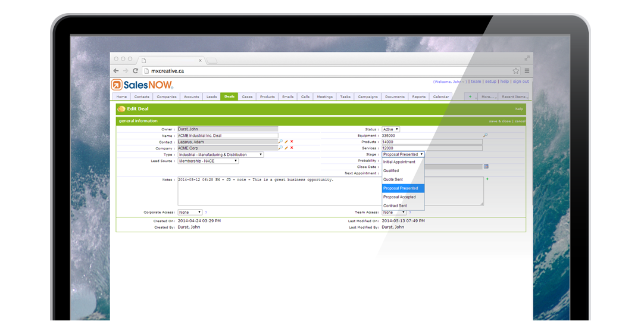Open the Cases tab
Image resolution: width=644 pixels, height=321 pixels.
(247, 96)
